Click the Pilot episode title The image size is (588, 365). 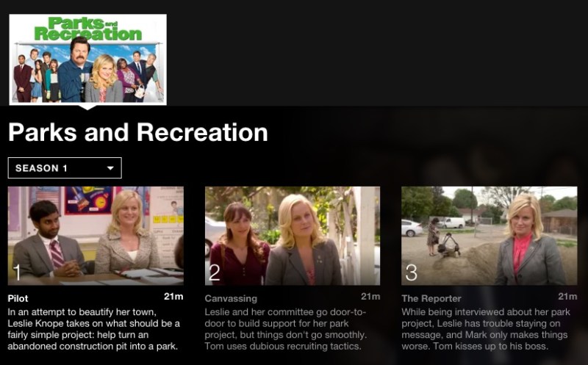click(x=18, y=298)
